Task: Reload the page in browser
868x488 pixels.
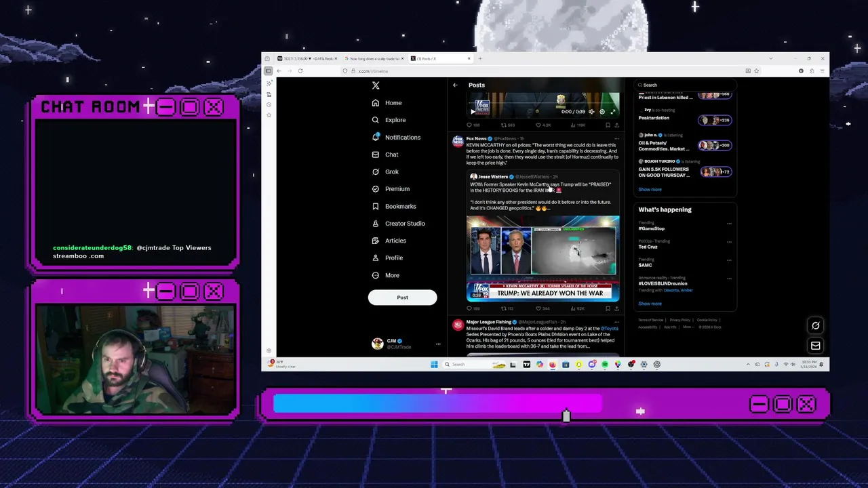Action: point(300,71)
